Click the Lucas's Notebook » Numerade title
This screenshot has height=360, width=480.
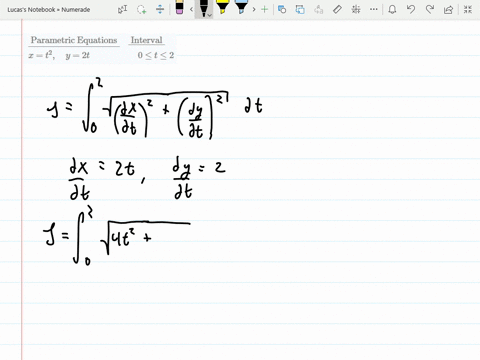[x=49, y=10]
